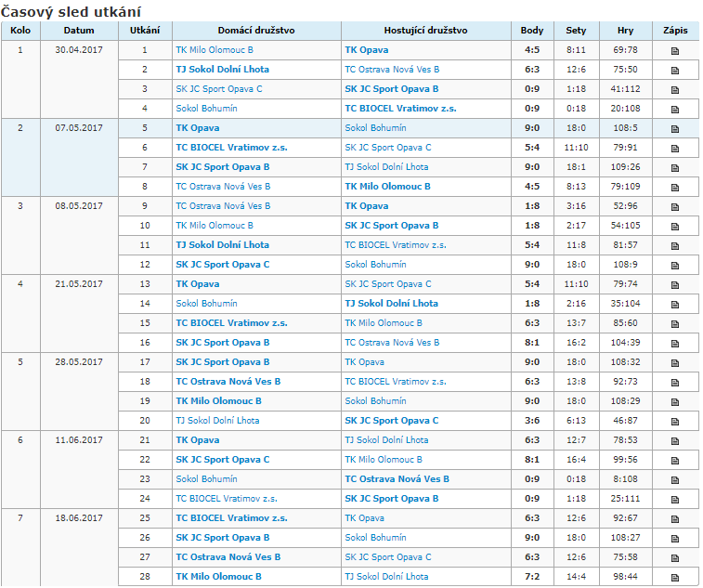The height and width of the screenshot is (588, 703).
Task: Select the Kolo column header
Action: click(x=20, y=31)
